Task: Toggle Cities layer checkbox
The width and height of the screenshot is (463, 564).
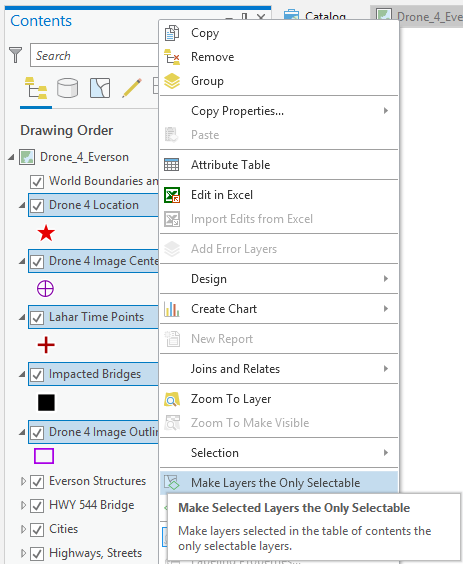Action: tap(37, 529)
